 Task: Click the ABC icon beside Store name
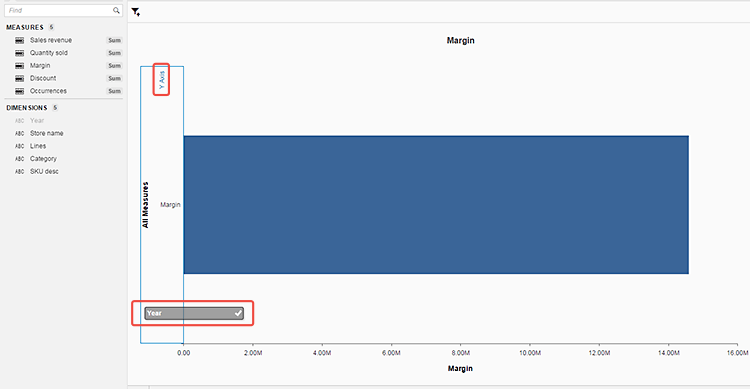(20, 133)
